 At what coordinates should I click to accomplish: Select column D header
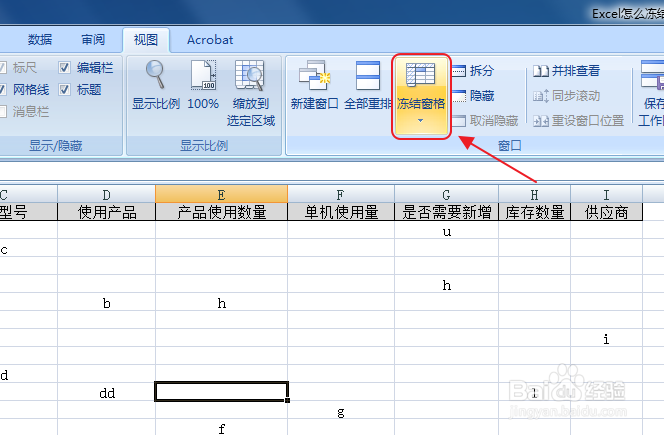106,194
